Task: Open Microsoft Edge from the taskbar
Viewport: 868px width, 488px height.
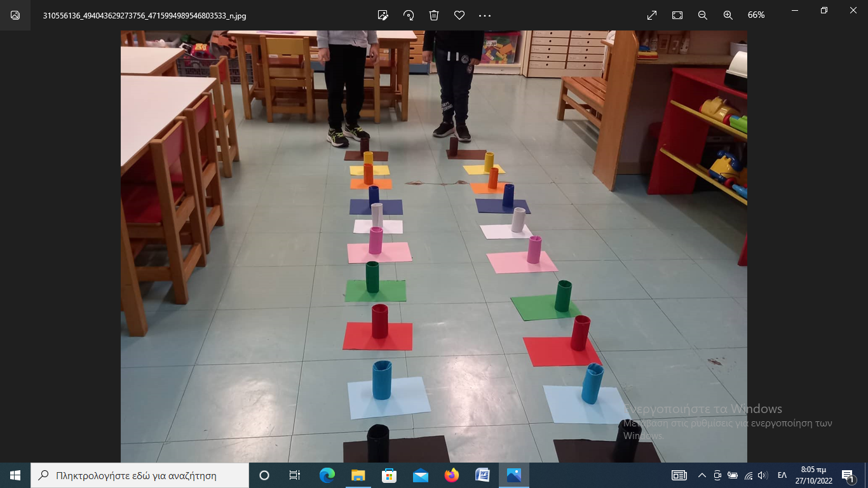Action: [x=327, y=475]
